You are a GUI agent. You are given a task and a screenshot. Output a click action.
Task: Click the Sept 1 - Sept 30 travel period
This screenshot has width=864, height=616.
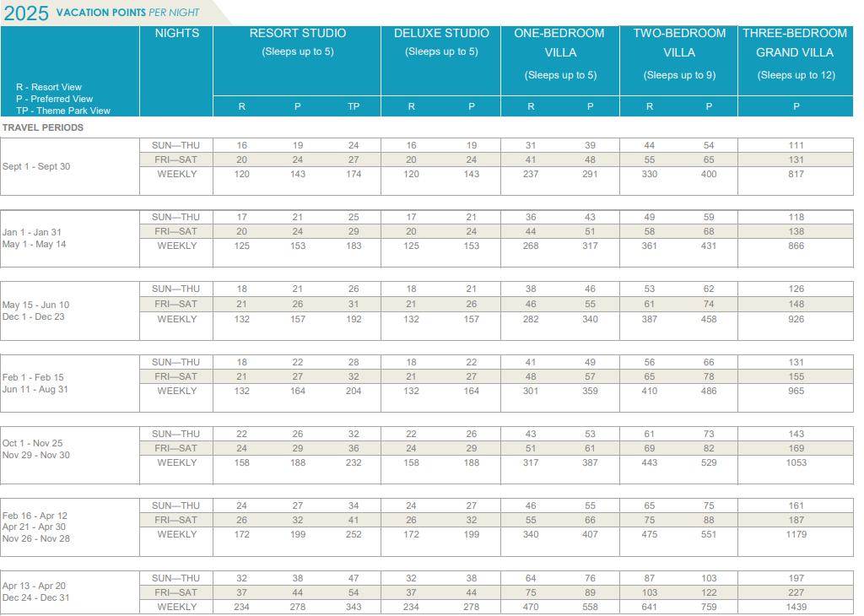36,167
